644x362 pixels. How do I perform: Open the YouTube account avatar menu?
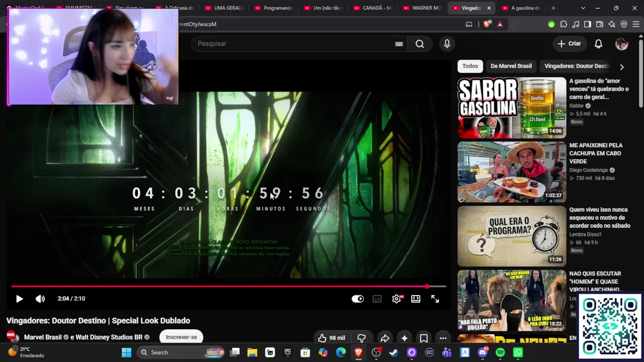coord(622,44)
